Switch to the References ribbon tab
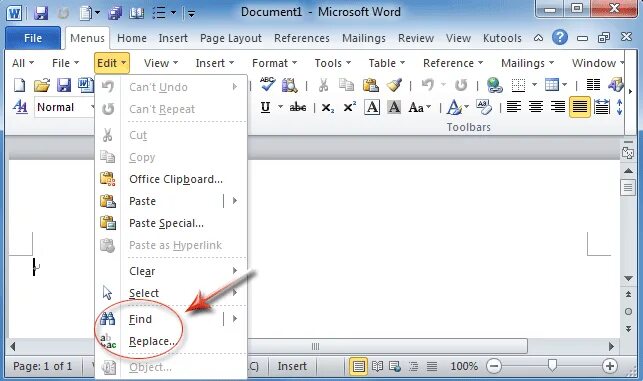 click(x=301, y=38)
